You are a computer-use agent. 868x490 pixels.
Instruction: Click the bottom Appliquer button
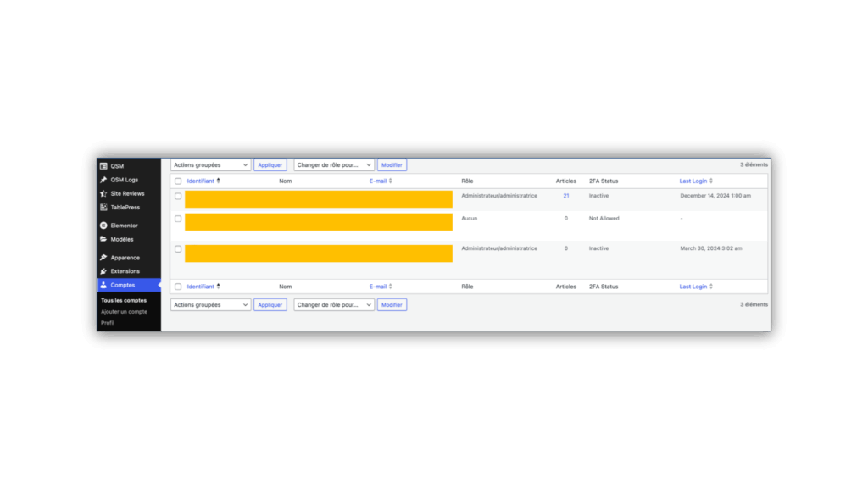pyautogui.click(x=270, y=304)
